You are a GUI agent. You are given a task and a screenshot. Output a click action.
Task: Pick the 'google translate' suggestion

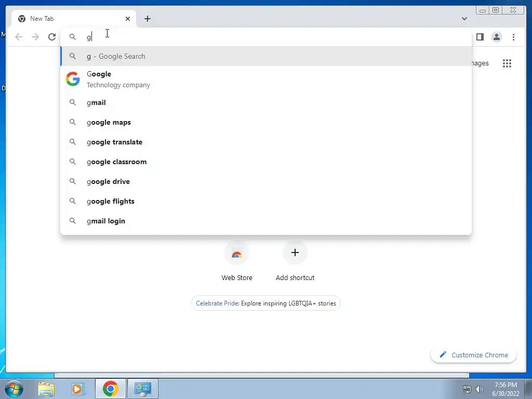(265, 142)
